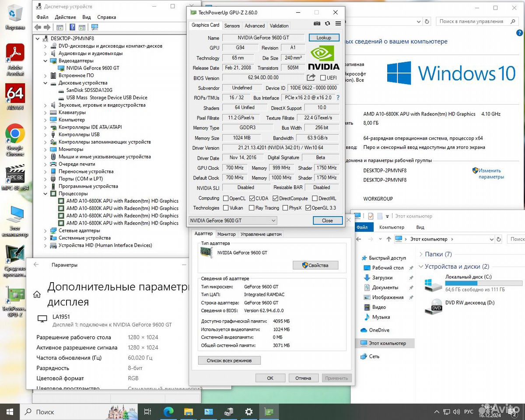Screen dimensions: 525x420
Task: Open the GPU selection dropdown in GPU-Z
Action: click(233, 220)
